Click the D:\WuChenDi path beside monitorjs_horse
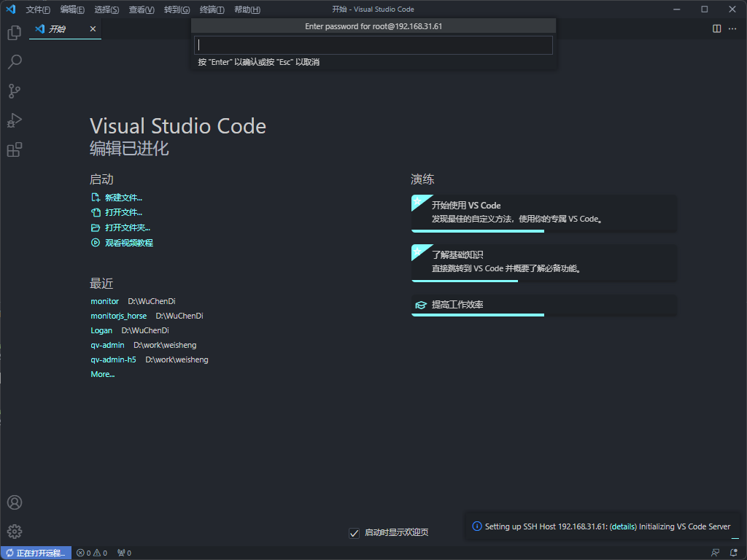The width and height of the screenshot is (747, 560). coord(179,316)
